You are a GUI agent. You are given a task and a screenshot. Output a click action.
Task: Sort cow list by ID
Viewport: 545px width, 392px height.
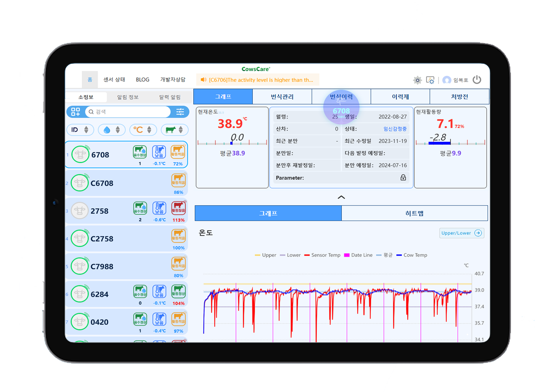(x=80, y=130)
